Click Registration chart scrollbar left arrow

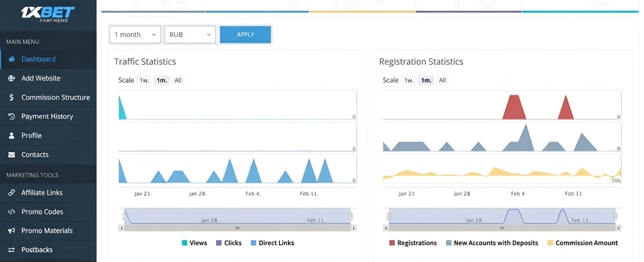click(386, 227)
